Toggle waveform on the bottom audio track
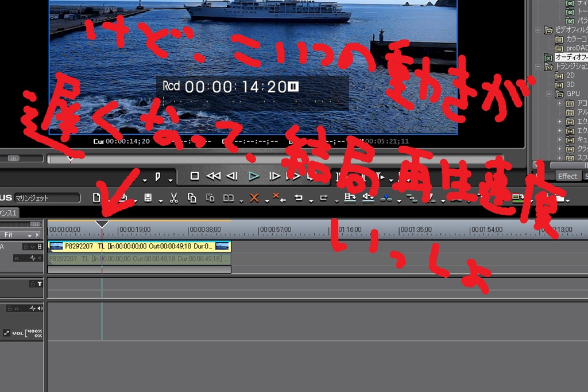588x392 pixels. [33, 308]
